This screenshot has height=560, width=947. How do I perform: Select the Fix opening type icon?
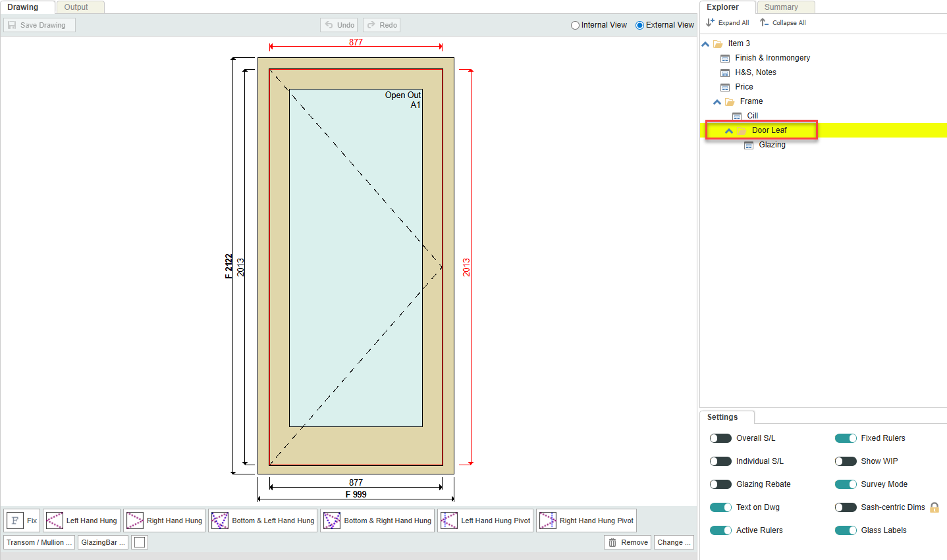tap(15, 521)
